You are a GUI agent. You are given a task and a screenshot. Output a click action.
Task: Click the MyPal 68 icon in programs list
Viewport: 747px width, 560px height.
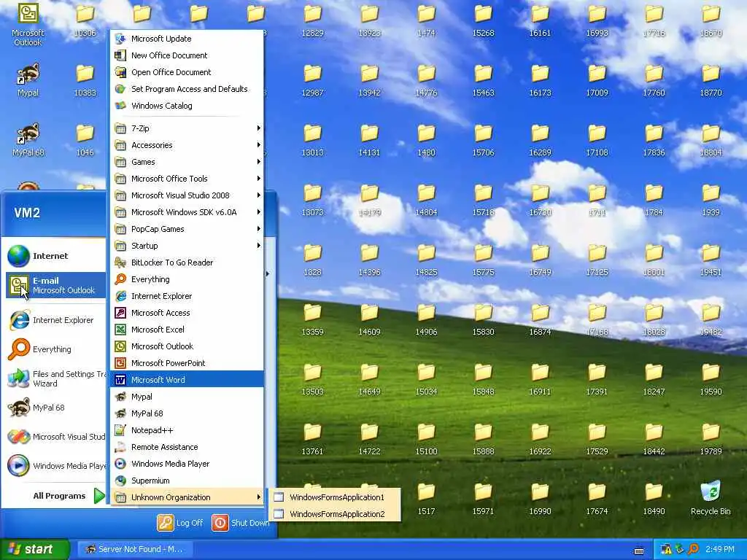[120, 413]
